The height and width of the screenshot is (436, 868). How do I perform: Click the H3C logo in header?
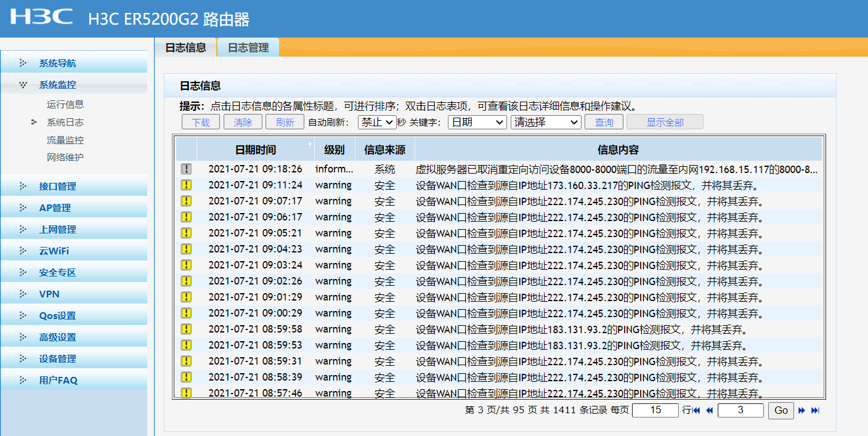click(41, 17)
